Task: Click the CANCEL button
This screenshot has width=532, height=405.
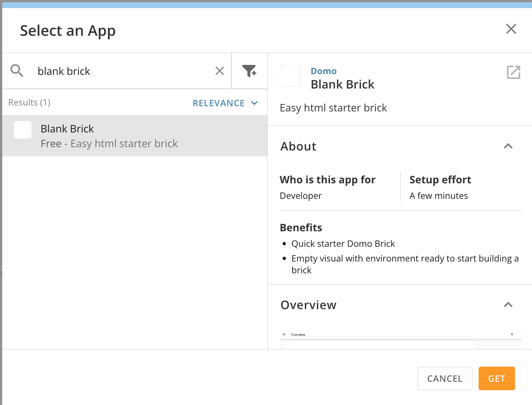Action: point(445,378)
